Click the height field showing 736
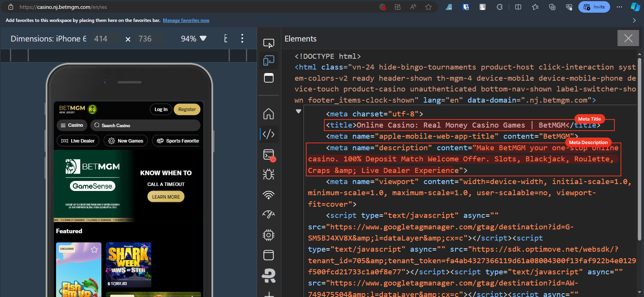Image resolution: width=644 pixels, height=297 pixels. tap(150, 39)
